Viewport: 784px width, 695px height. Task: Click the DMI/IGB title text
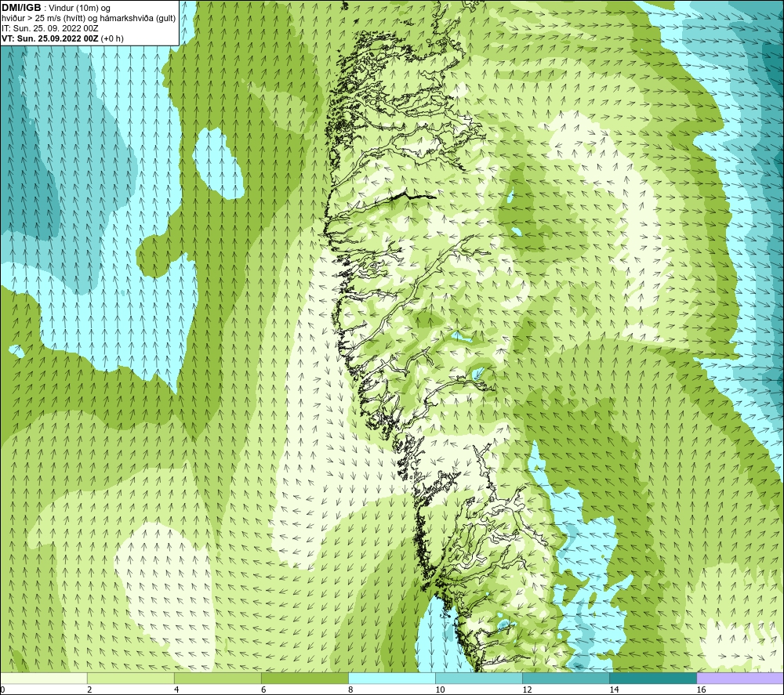coord(21,8)
